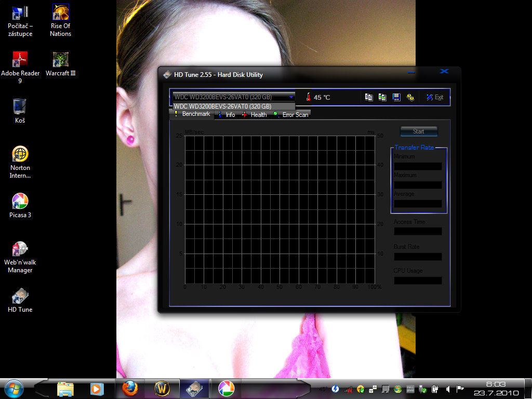This screenshot has width=532, height=399.
Task: Select the Warcraft III desktop icon
Action: (x=61, y=63)
